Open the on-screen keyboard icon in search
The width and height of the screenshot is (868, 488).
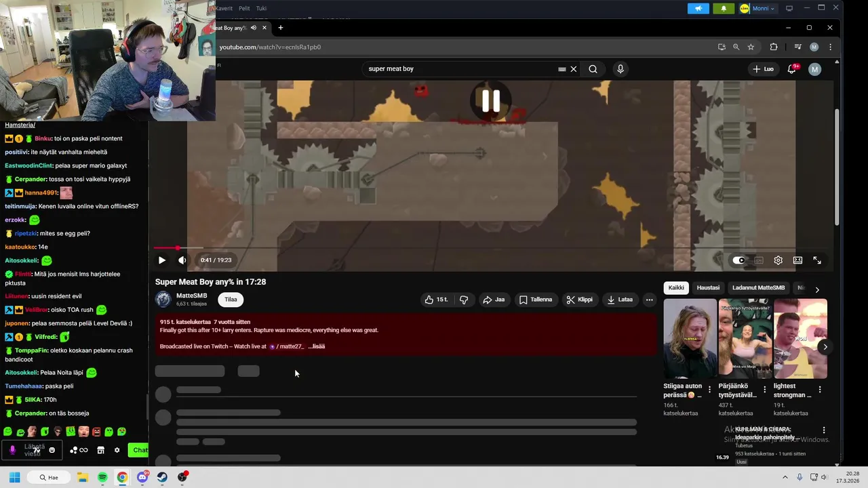coord(562,69)
